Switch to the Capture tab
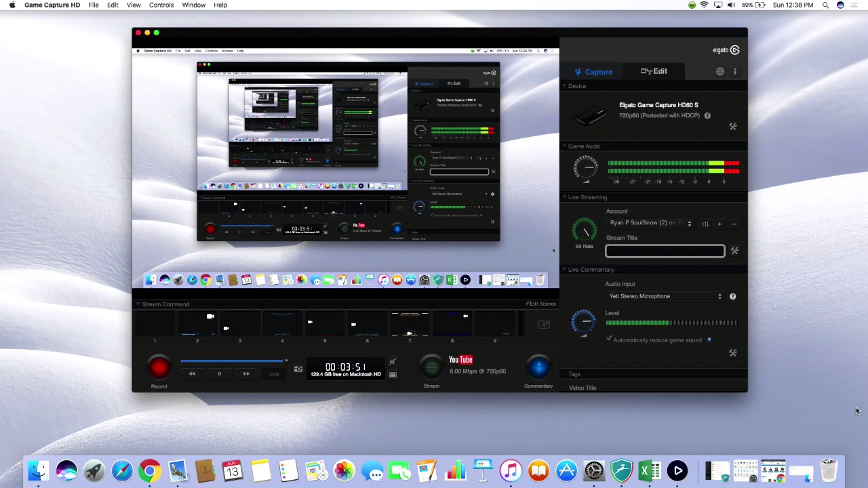Viewport: 868px width, 488px height. (593, 72)
